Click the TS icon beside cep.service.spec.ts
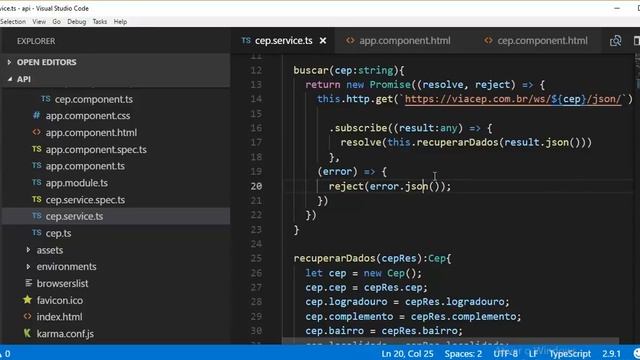640x360 pixels. (x=37, y=199)
